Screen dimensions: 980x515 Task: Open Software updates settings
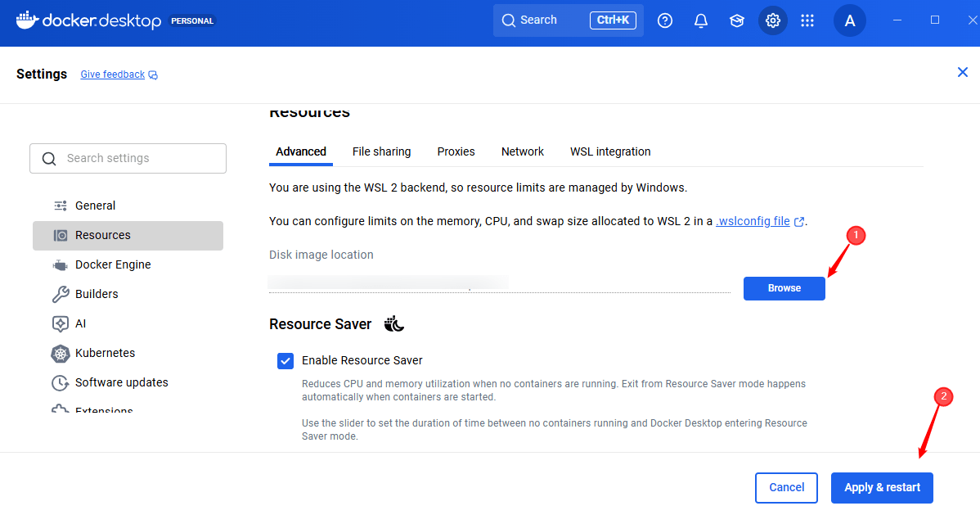tap(121, 382)
